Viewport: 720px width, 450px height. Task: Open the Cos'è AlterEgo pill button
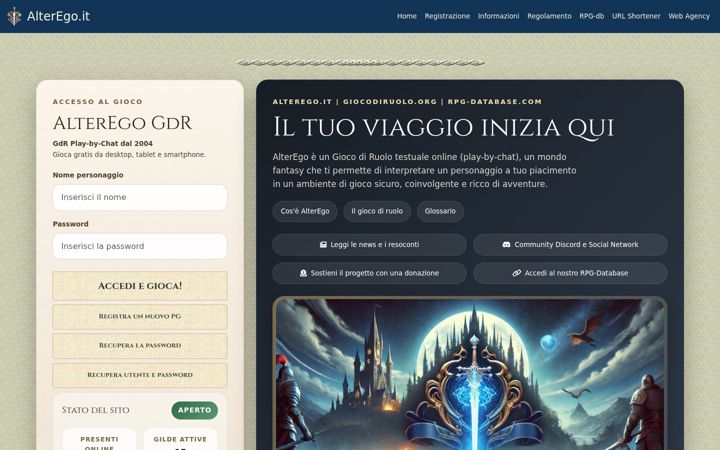(x=305, y=211)
